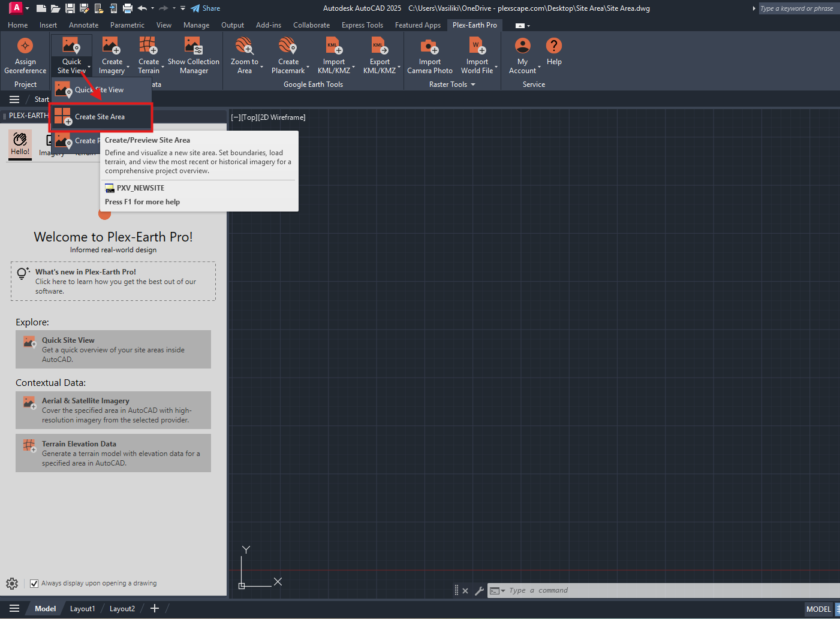Click the Plot printer icon

[x=127, y=8]
